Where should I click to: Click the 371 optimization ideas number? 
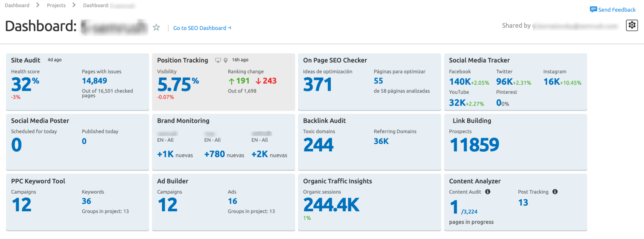[x=317, y=84]
